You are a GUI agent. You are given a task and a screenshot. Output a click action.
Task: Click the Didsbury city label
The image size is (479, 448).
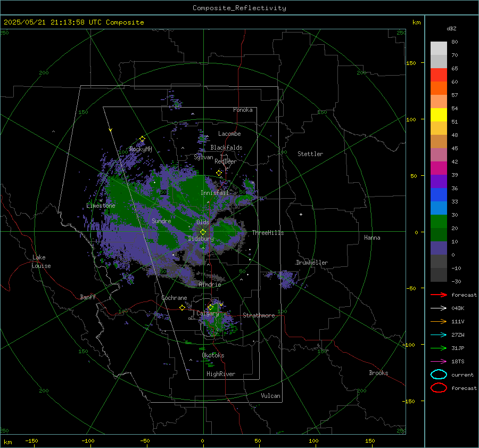click(201, 239)
